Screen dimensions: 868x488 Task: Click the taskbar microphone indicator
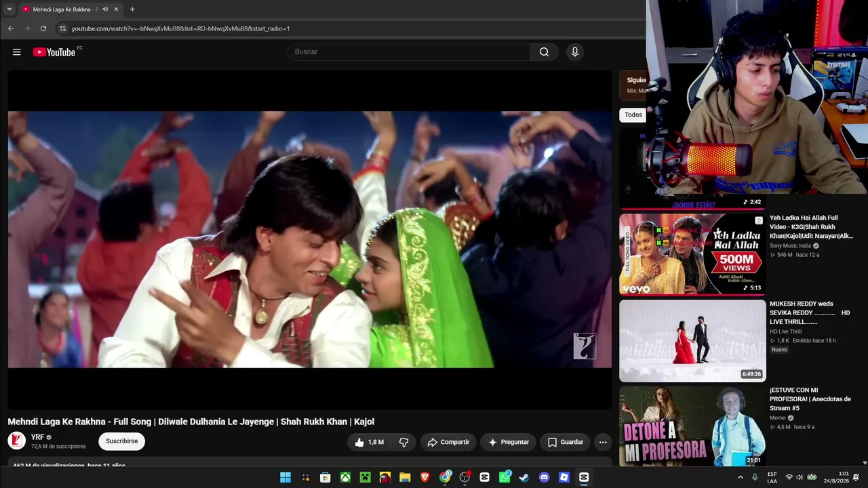(755, 478)
